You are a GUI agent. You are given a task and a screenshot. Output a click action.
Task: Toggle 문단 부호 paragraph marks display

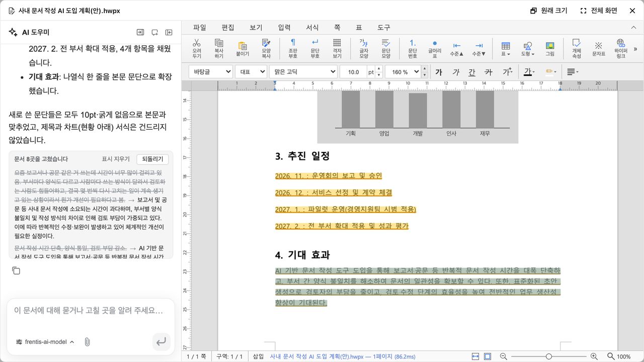pyautogui.click(x=315, y=48)
